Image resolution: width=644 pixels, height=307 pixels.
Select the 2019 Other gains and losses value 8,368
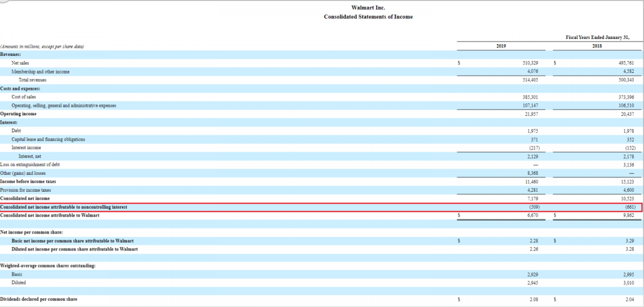[x=531, y=173]
